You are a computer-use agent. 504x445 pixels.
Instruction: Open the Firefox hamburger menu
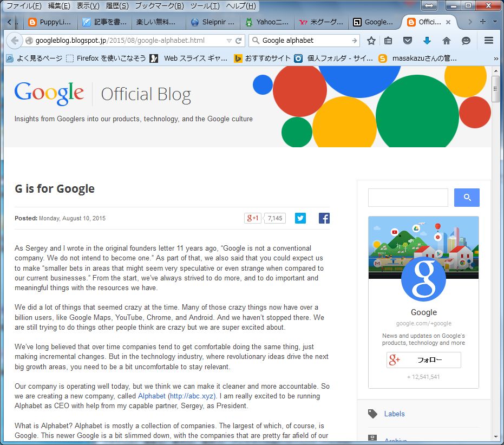[488, 40]
